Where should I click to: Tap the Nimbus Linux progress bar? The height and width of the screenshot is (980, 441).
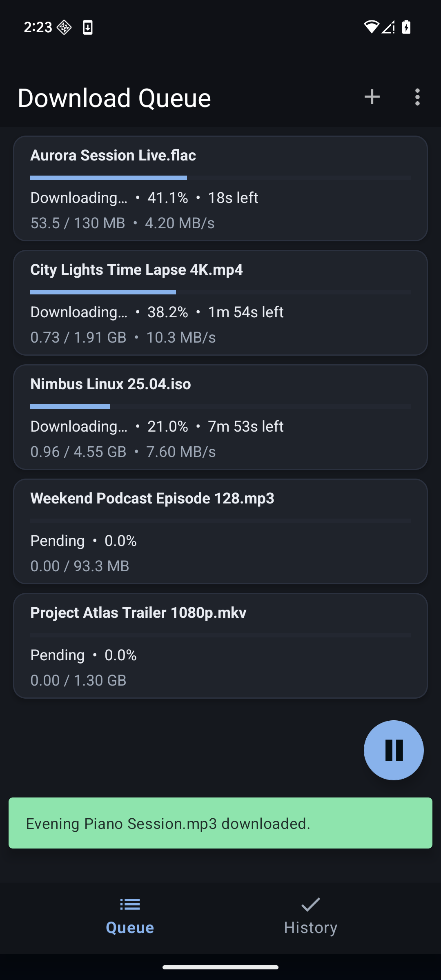(x=220, y=407)
